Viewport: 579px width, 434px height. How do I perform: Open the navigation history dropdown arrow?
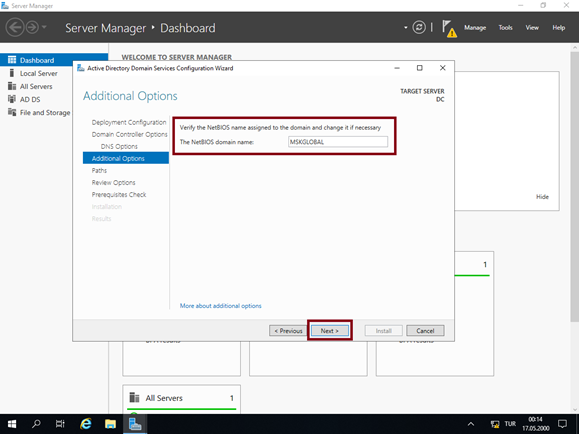point(44,27)
